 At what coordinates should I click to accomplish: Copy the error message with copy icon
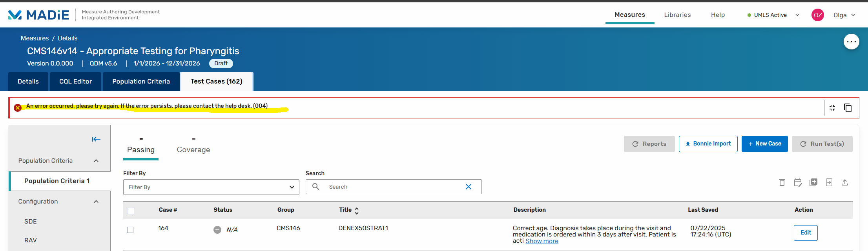click(848, 108)
